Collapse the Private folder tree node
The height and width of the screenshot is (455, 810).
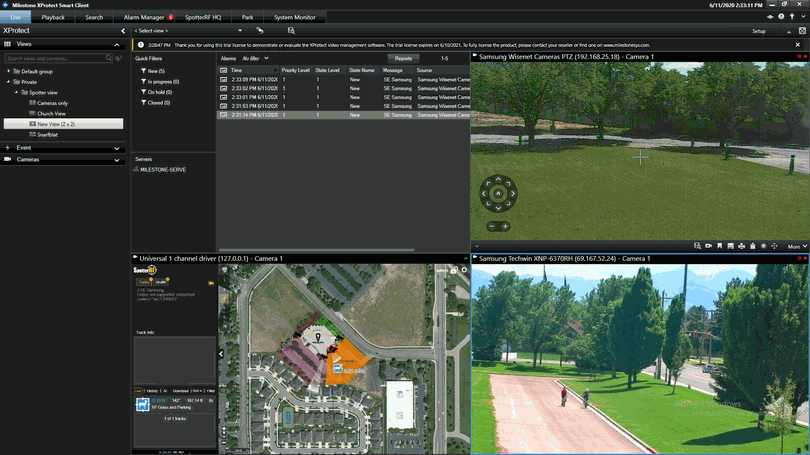[8, 82]
